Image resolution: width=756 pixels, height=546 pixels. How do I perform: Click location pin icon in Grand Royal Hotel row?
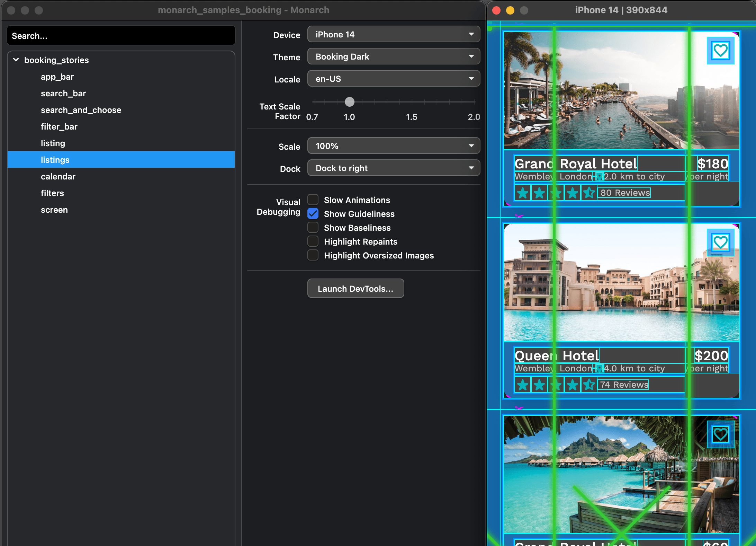tap(600, 177)
